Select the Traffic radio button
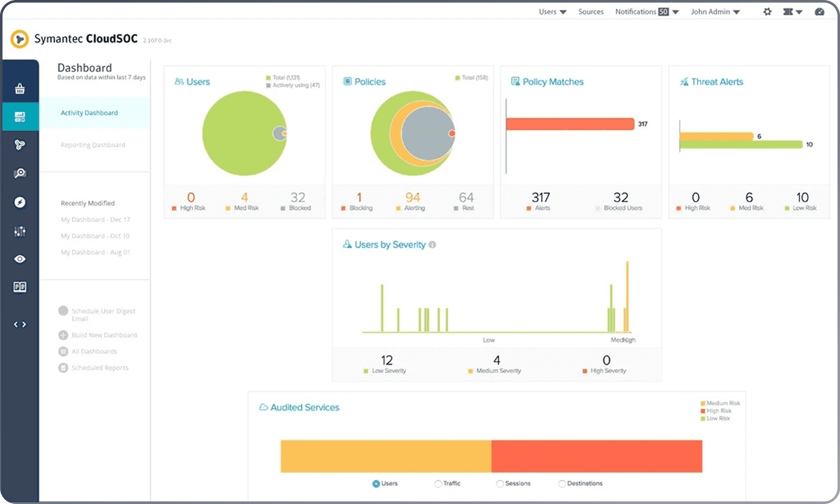 point(438,484)
